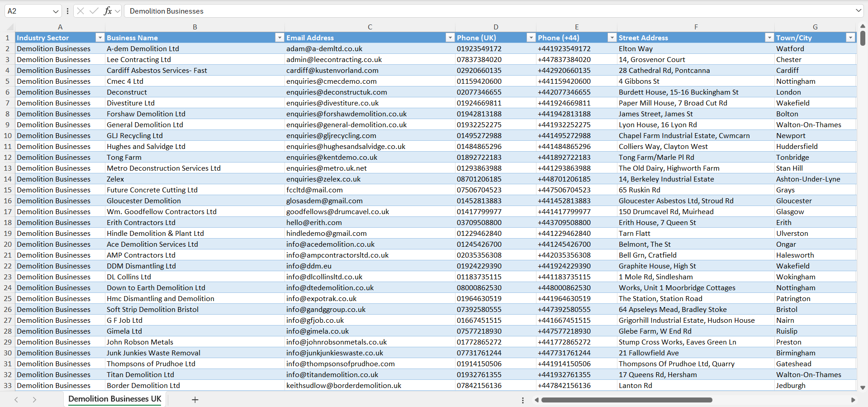Open Phone (+44) filter dropdown

612,38
